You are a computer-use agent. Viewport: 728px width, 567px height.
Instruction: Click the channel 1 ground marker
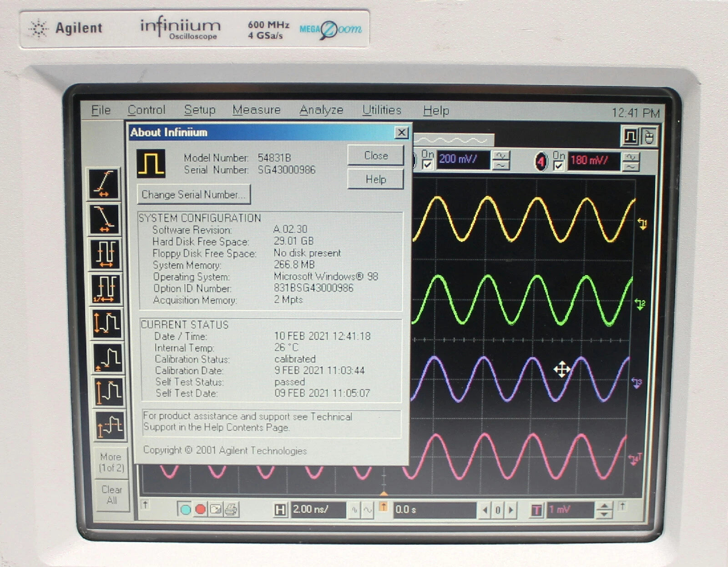click(x=642, y=223)
